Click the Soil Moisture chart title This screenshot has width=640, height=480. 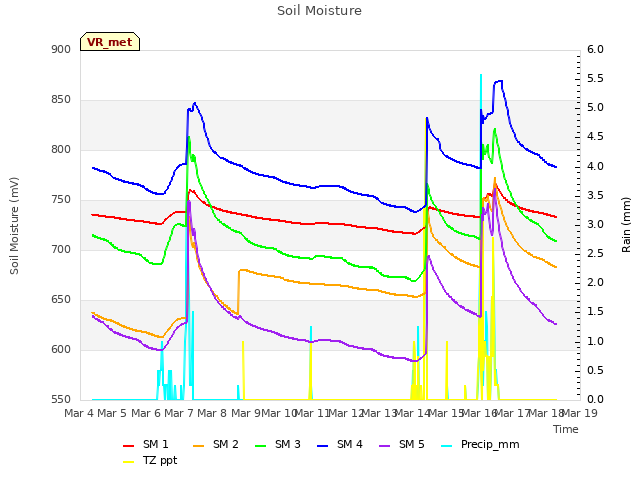coord(320,11)
